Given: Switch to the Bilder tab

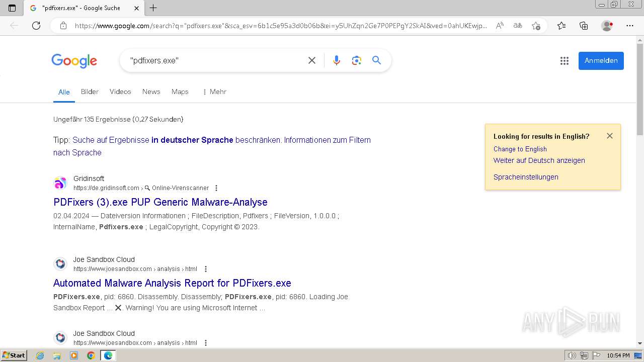Looking at the screenshot, I should click(90, 92).
